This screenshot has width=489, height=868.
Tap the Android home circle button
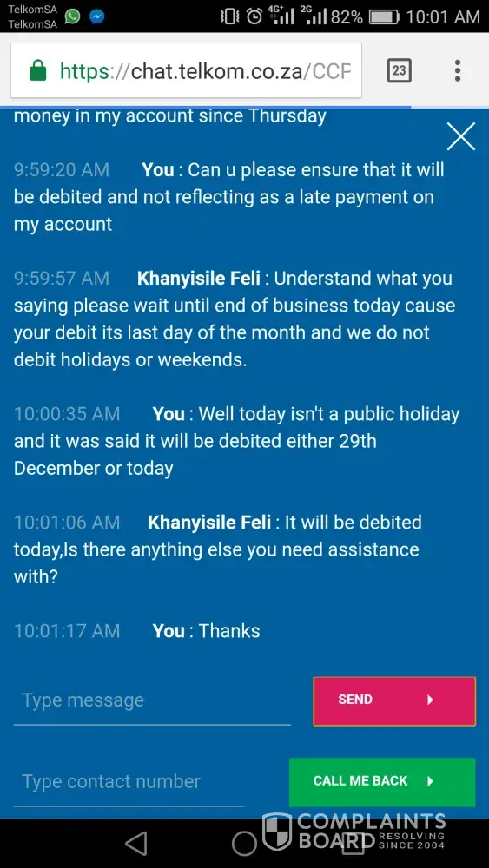click(244, 844)
